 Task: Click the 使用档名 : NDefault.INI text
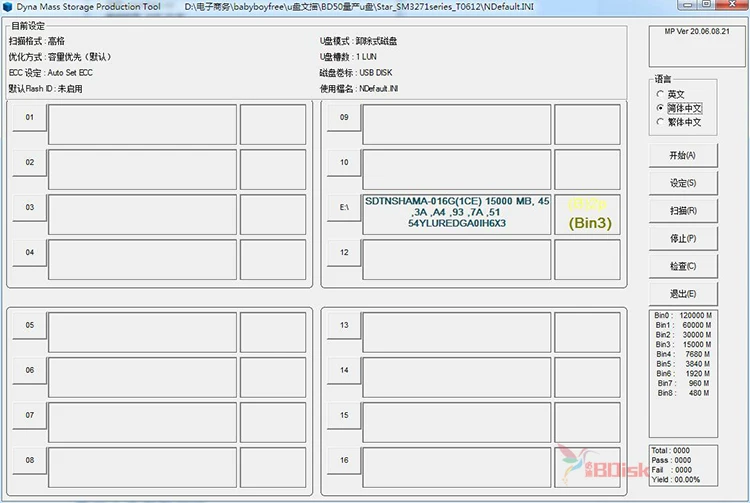coord(359,89)
